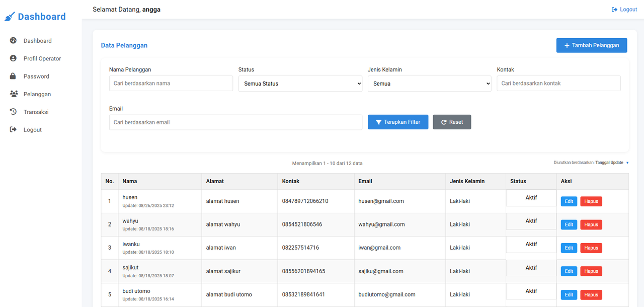
Task: Click the broom logo icon beside Dashboard title
Action: [10, 17]
